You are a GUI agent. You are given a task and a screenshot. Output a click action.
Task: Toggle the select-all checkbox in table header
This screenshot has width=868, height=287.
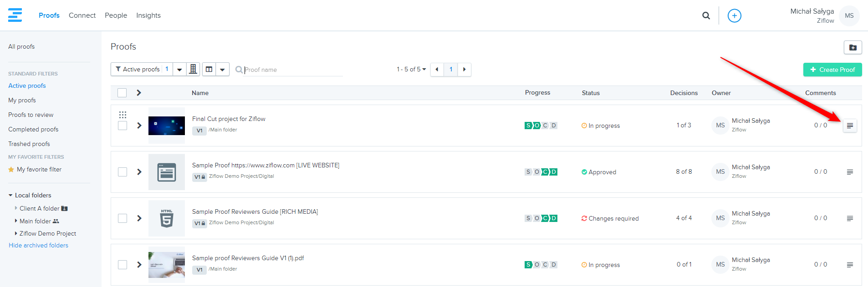click(122, 93)
